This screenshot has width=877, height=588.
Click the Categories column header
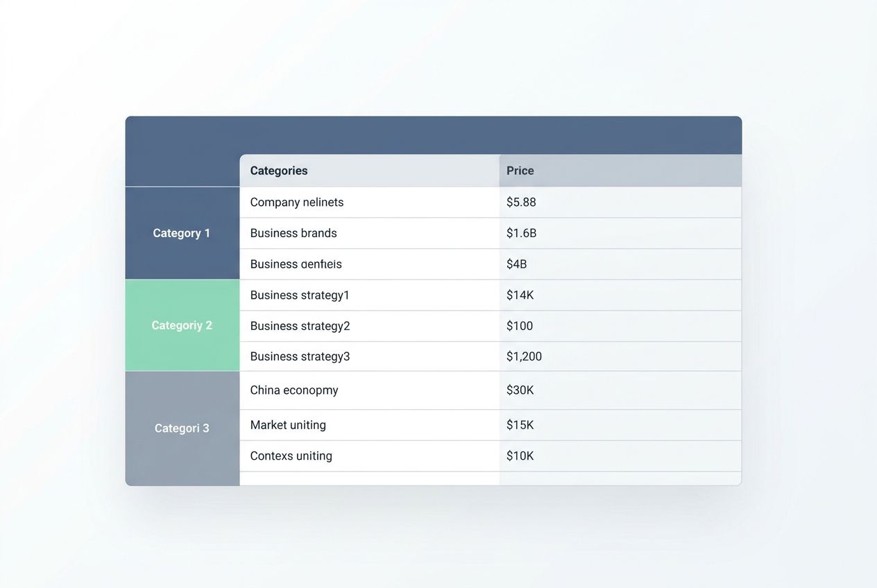pyautogui.click(x=279, y=170)
